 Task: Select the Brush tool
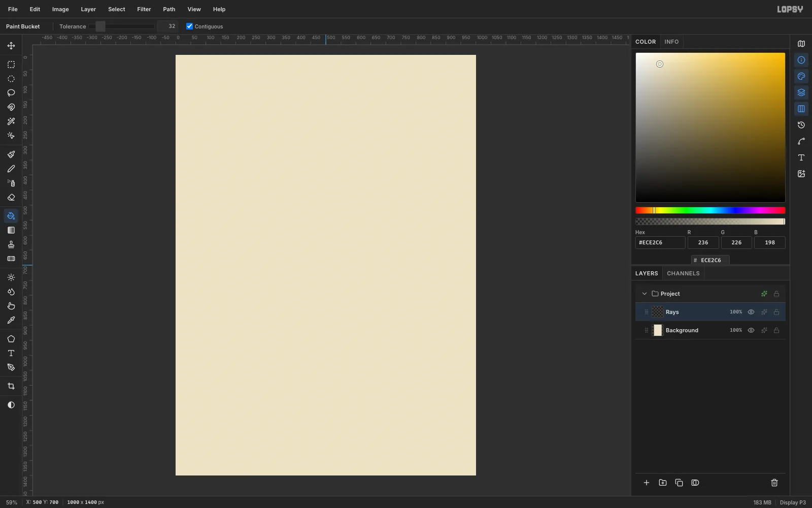(x=11, y=154)
